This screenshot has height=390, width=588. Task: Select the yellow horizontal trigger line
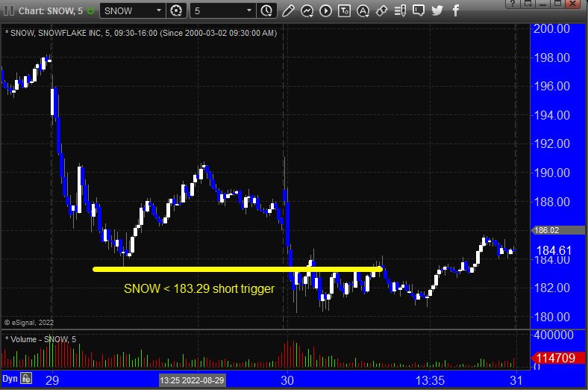coord(238,269)
